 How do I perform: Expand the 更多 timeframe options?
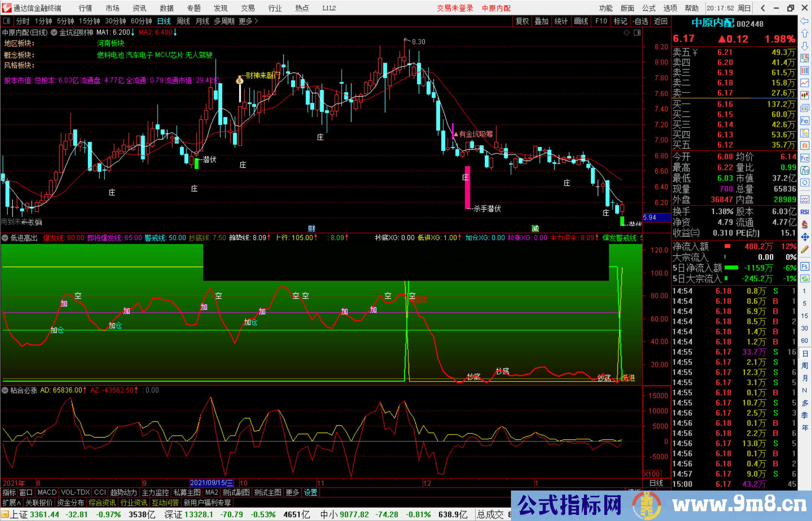click(x=248, y=21)
